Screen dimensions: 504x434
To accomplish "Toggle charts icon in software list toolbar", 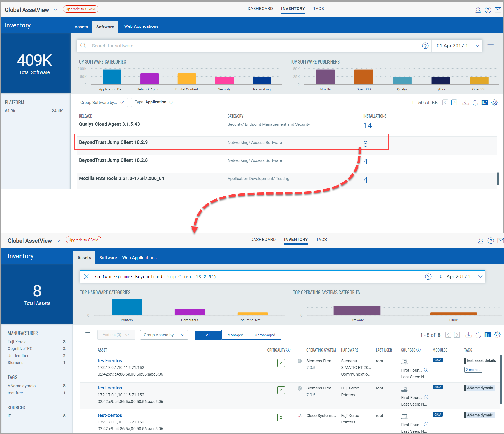I will 485,103.
